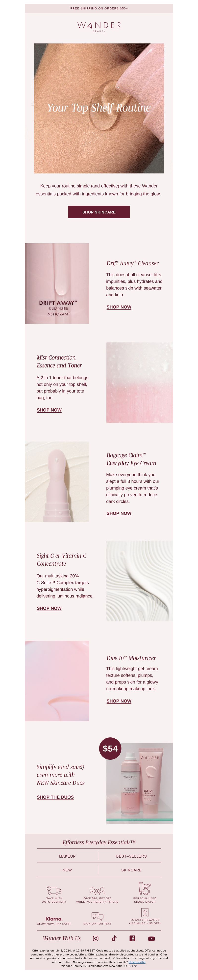This screenshot has width=198, height=980.
Task: Click the Klarna logo
Action: (54, 918)
